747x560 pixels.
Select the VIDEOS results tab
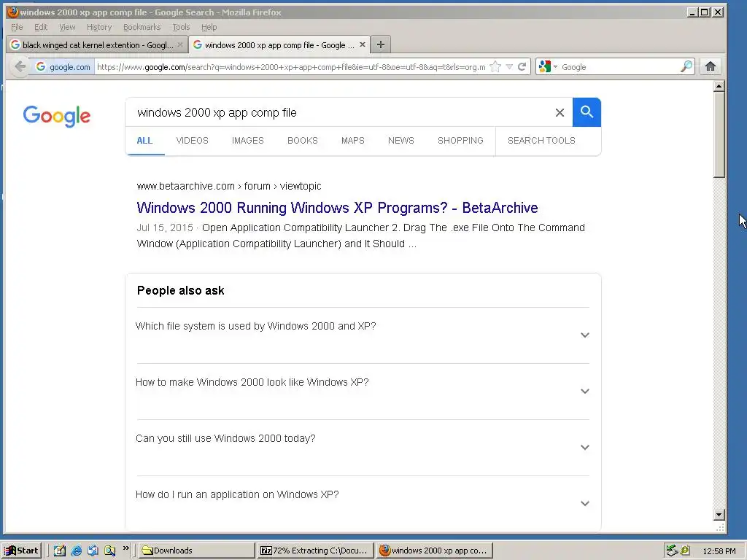[x=192, y=141]
